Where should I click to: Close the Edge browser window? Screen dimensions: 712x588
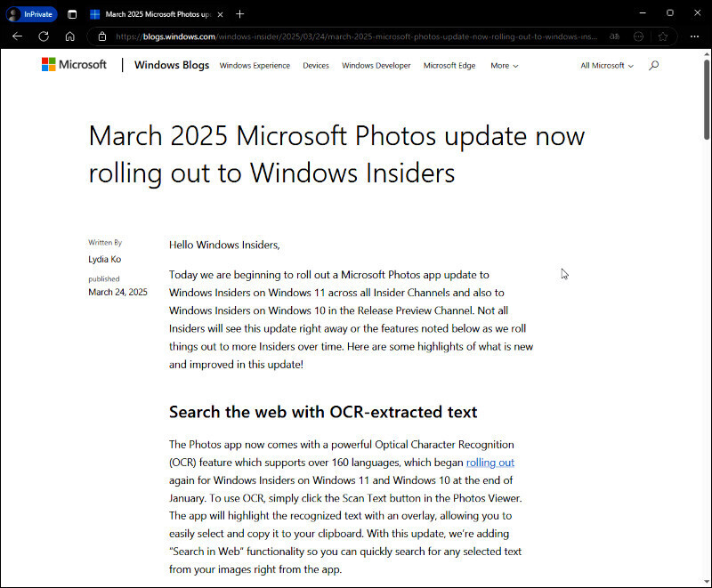[698, 13]
